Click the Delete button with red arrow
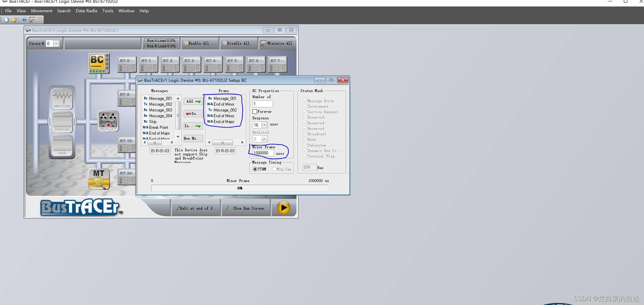The image size is (644, 305). pos(193,114)
